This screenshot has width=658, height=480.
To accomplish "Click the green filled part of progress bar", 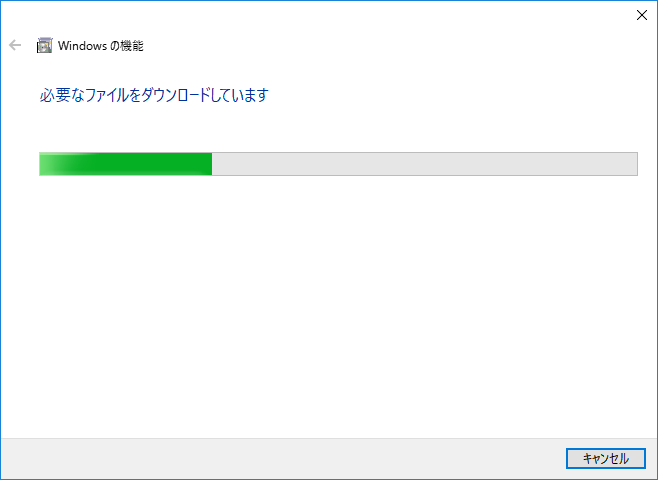I will 126,164.
